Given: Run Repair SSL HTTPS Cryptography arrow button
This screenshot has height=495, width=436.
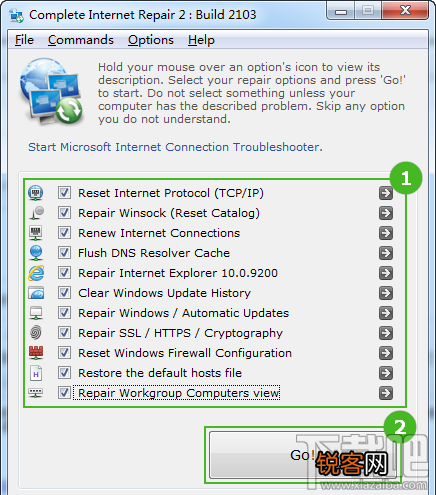Looking at the screenshot, I should tap(386, 333).
